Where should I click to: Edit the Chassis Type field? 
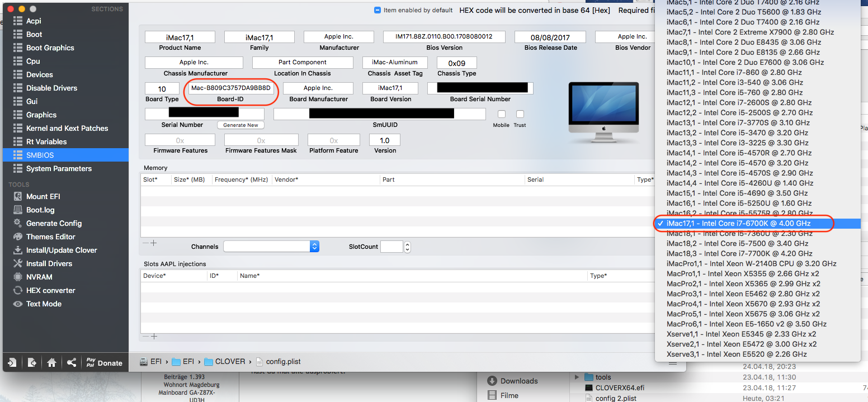click(457, 63)
